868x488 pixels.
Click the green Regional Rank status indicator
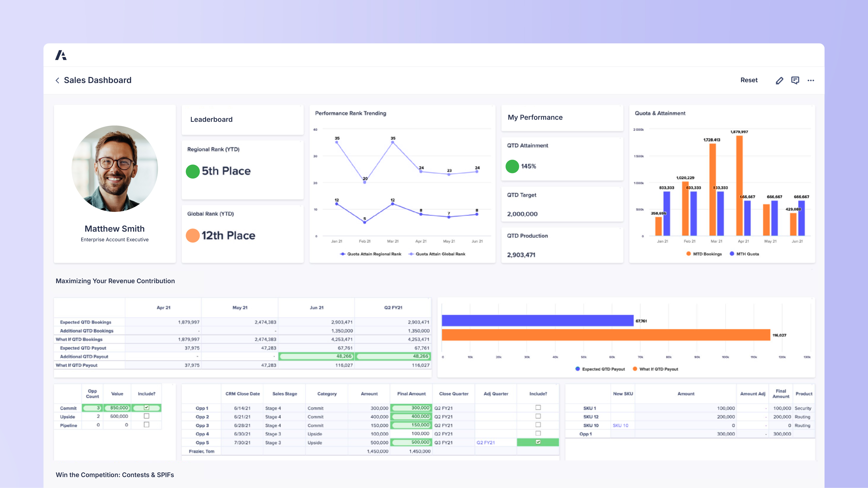click(x=193, y=171)
